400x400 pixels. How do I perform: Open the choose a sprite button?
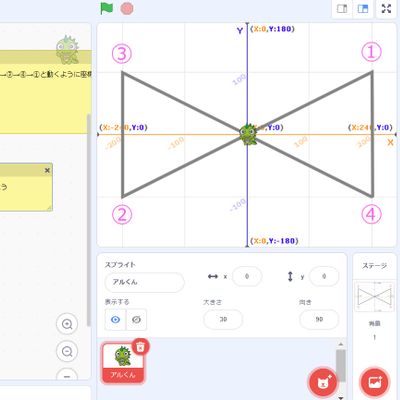(x=323, y=382)
